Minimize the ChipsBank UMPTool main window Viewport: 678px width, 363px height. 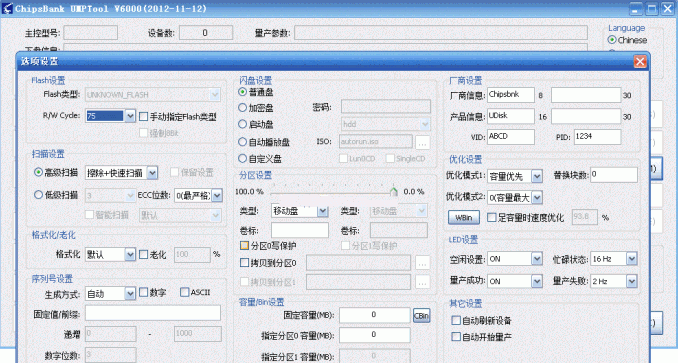click(x=636, y=9)
